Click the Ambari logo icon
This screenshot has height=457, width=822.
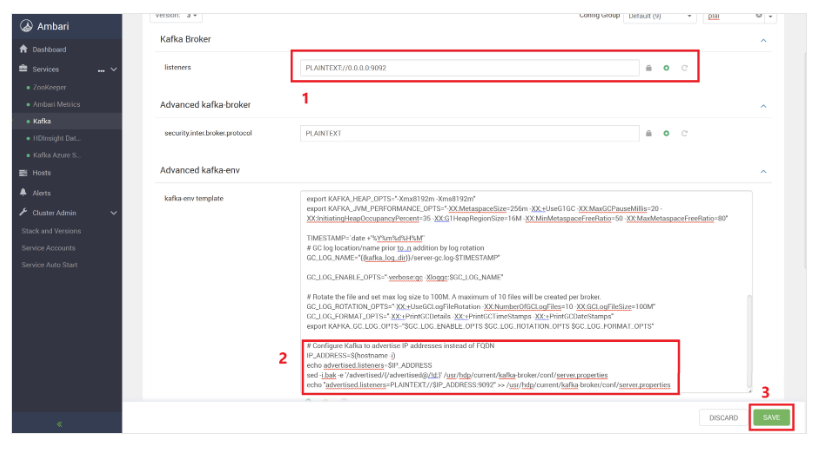(26, 26)
